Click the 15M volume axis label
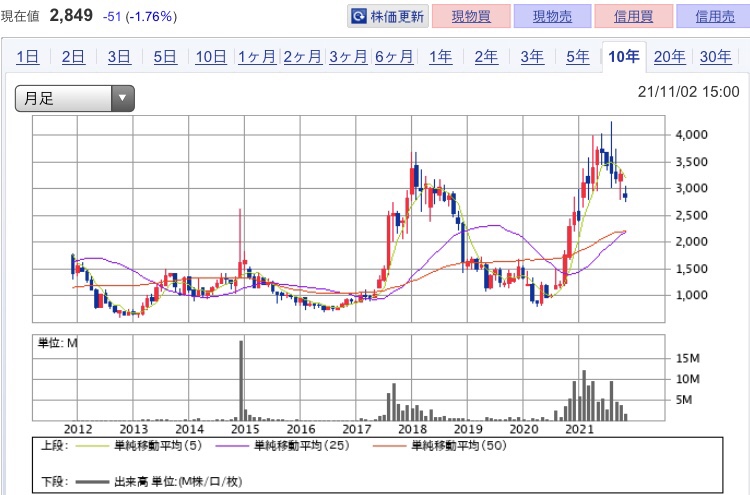 pos(688,358)
